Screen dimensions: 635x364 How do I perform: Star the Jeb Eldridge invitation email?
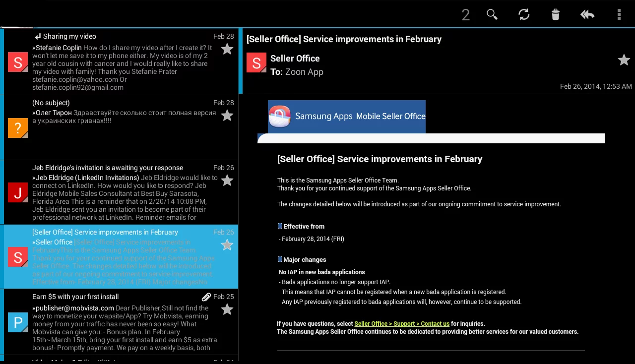(x=227, y=180)
